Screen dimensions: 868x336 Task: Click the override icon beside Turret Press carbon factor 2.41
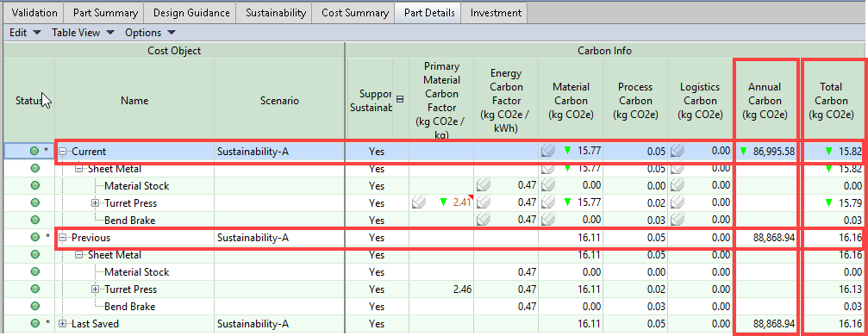coord(418,203)
